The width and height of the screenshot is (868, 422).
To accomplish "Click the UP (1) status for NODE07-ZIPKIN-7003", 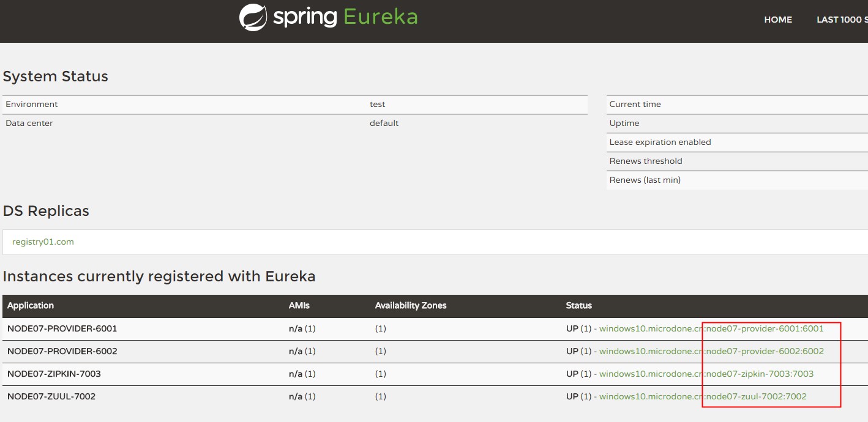I will 579,374.
